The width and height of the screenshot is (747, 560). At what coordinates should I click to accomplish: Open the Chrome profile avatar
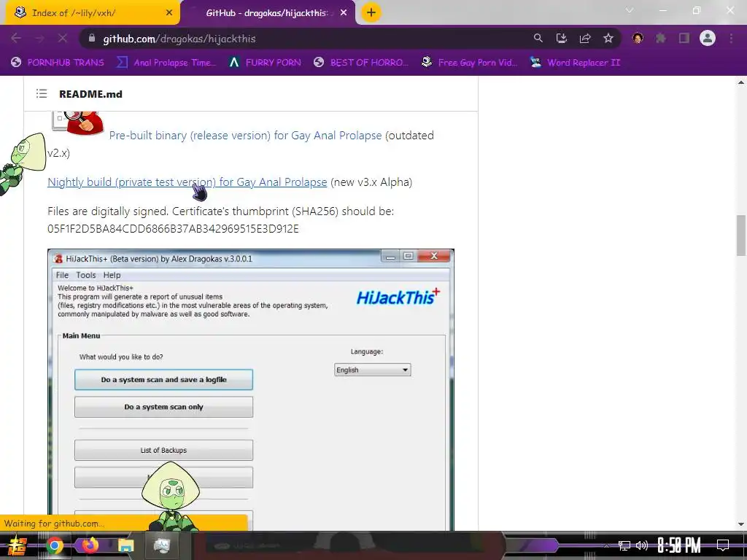point(708,38)
